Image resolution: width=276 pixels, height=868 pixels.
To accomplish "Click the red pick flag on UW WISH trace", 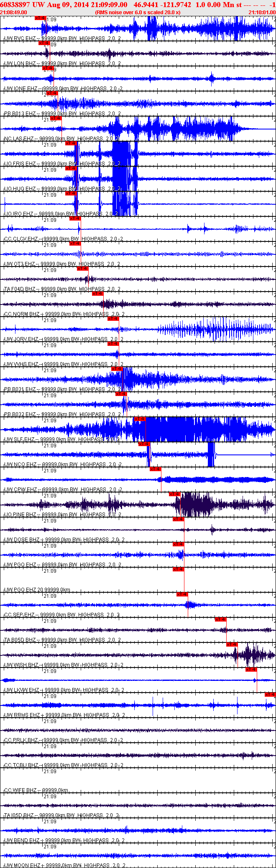I will coord(232,645).
